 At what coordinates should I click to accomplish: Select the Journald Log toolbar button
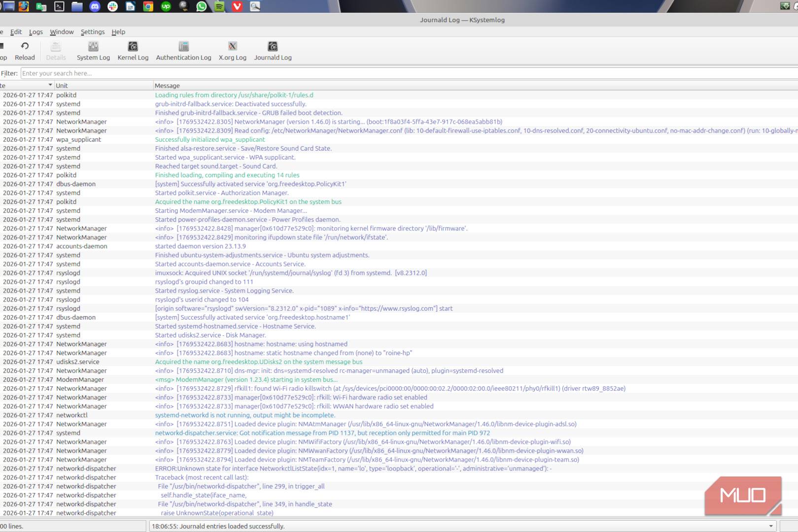coord(273,51)
